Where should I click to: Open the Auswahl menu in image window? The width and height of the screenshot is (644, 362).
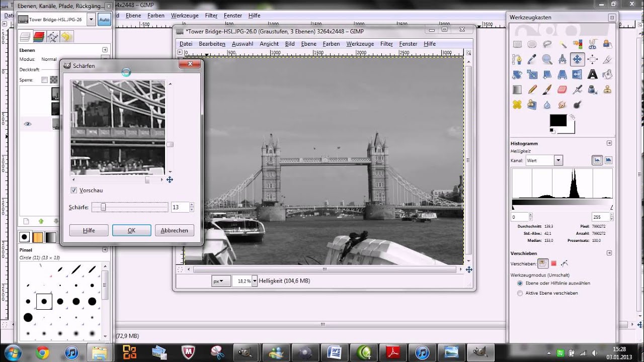point(243,44)
